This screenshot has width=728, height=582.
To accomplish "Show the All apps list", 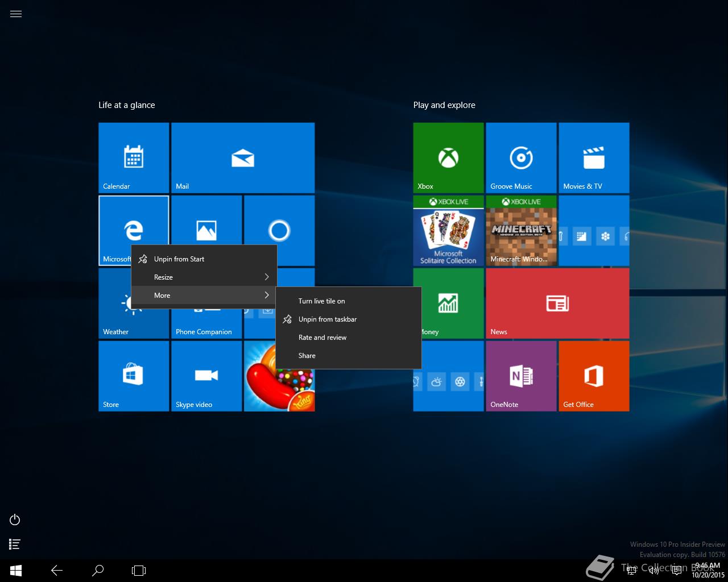I will (15, 544).
